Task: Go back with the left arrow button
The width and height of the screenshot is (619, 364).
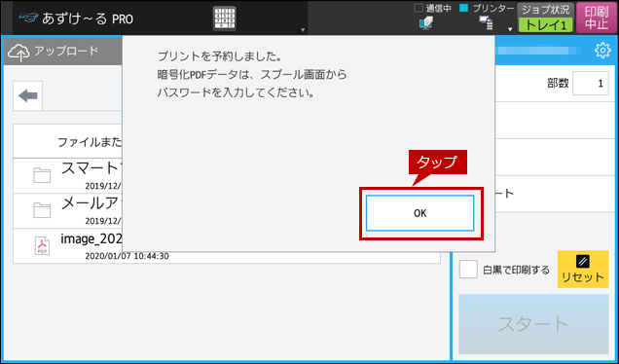Action: pos(27,96)
